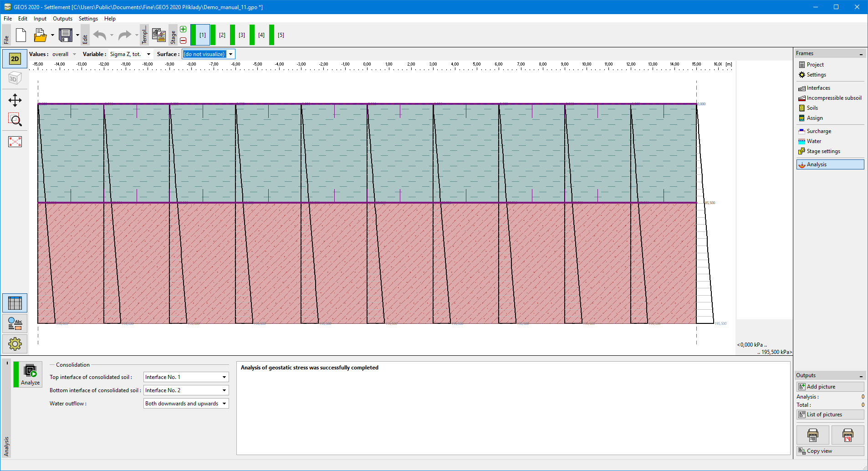
Task: Activate the zoom-to-selection magnifier tool
Action: (x=15, y=120)
